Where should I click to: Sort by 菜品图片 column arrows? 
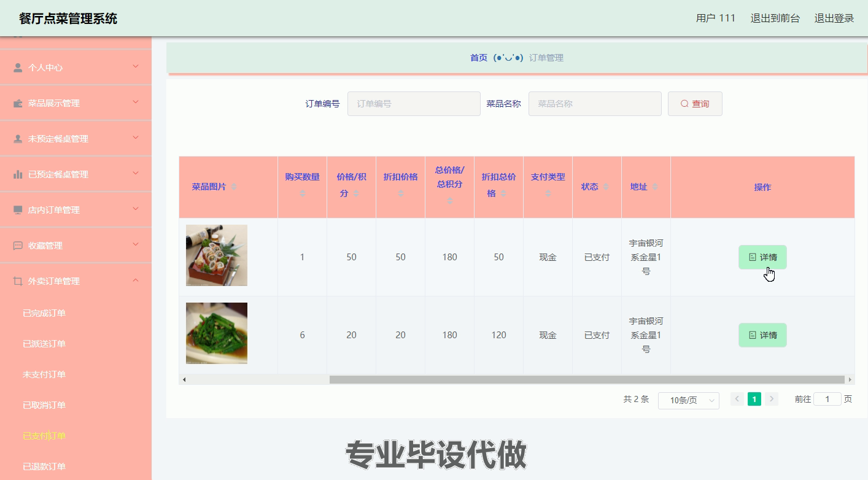(234, 187)
